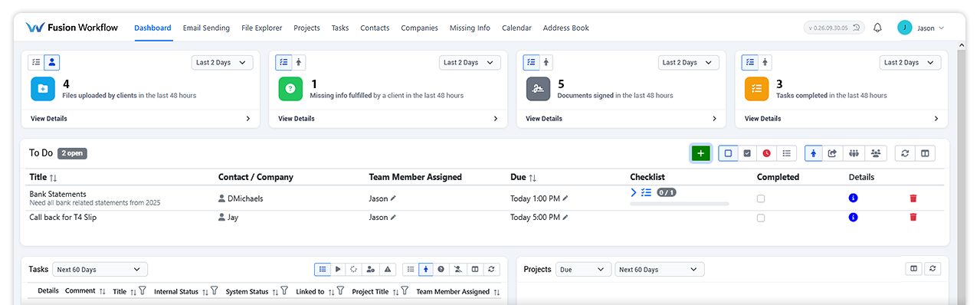This screenshot has width=980, height=305.
Task: Edit team member on Bank Statements row
Action: (x=394, y=198)
